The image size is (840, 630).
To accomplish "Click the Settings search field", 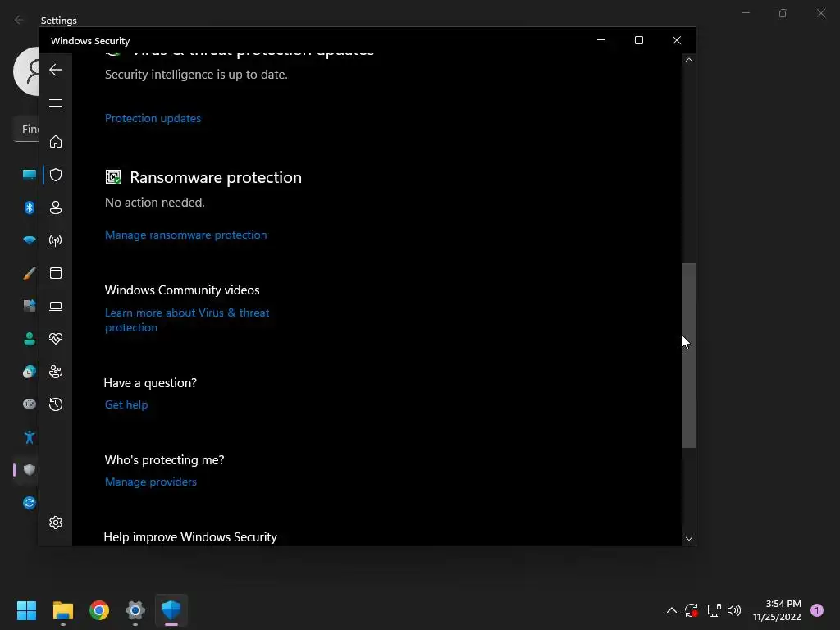I will [x=26, y=129].
